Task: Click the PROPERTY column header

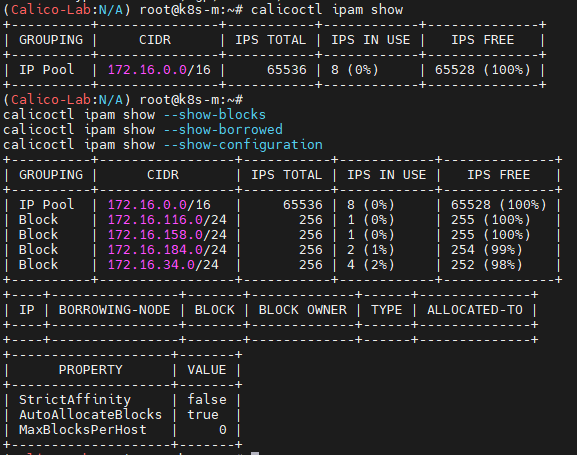Action: point(91,370)
